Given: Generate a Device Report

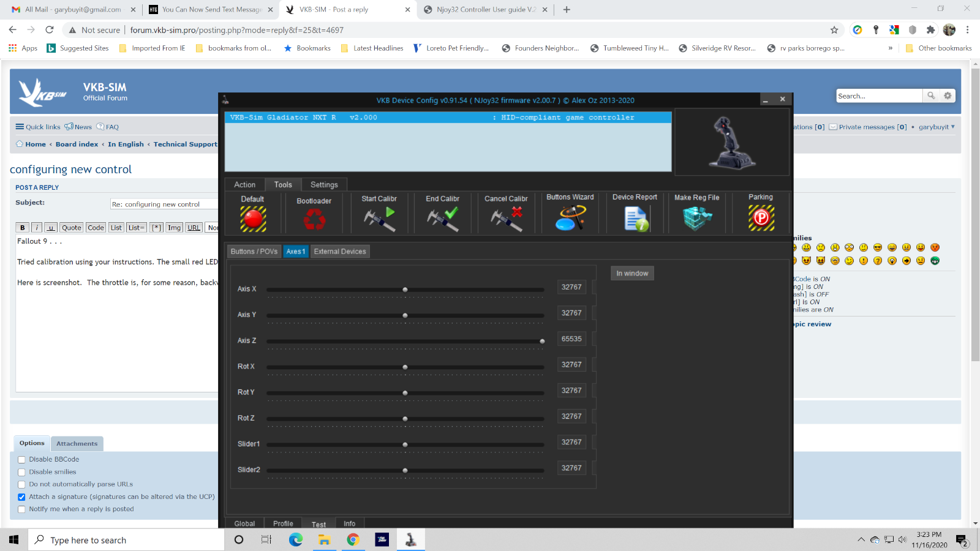Looking at the screenshot, I should click(636, 218).
